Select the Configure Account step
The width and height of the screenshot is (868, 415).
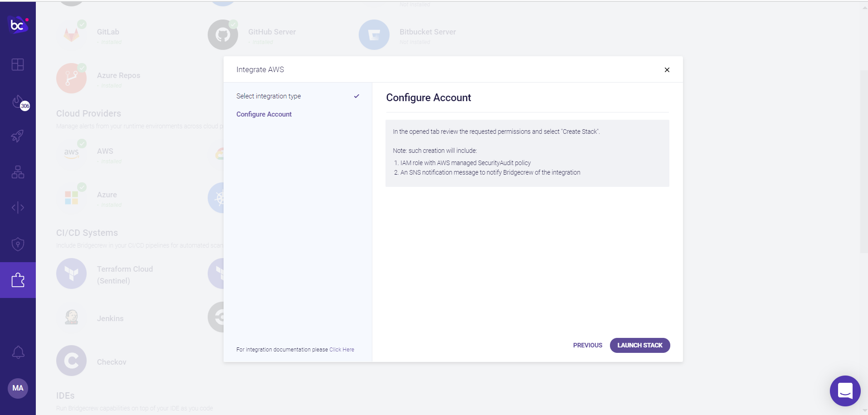point(264,114)
